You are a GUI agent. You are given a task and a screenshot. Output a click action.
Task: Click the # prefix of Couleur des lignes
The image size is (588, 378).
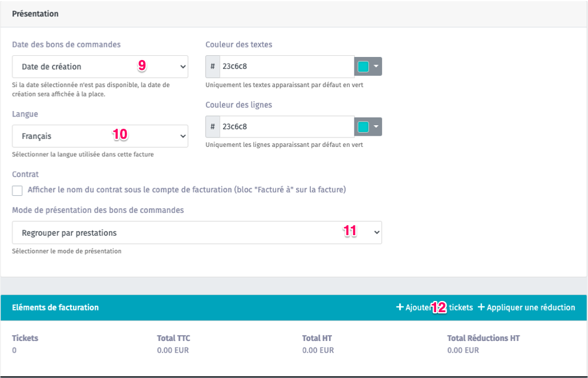[x=212, y=126]
